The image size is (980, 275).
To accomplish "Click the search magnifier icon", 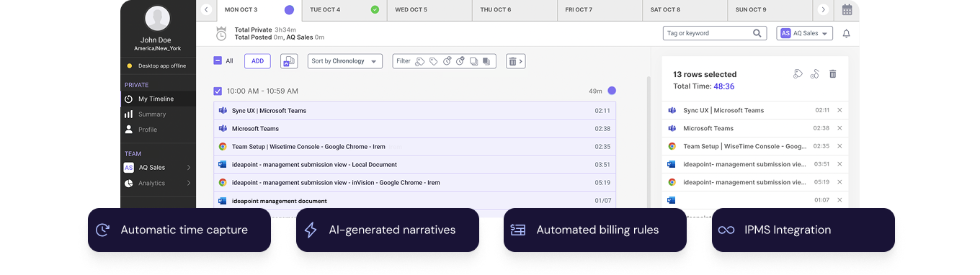I will point(757,33).
